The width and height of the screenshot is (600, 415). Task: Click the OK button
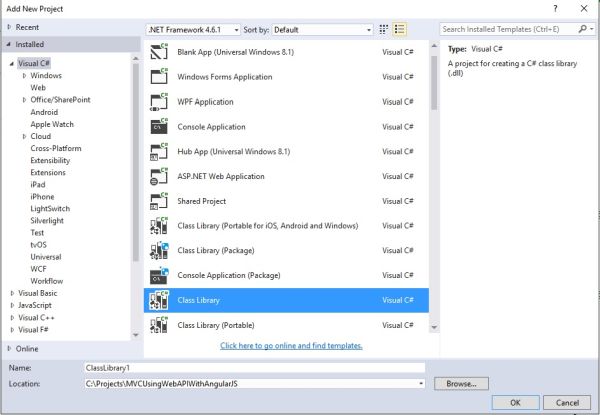tap(515, 403)
